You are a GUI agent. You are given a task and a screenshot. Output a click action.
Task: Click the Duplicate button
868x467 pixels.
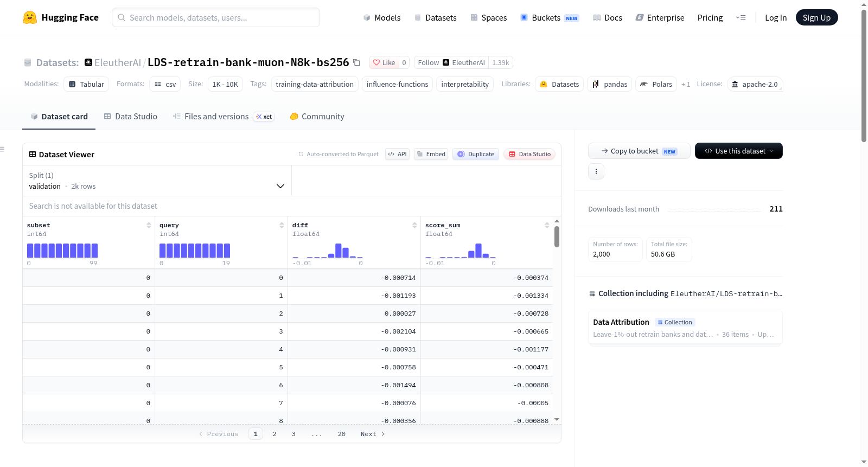pos(476,154)
